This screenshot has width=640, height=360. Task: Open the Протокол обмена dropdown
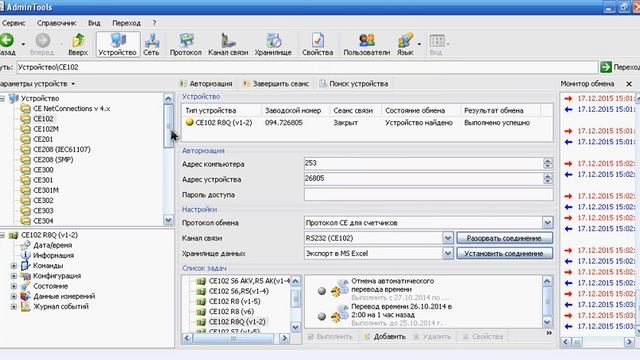tap(547, 223)
